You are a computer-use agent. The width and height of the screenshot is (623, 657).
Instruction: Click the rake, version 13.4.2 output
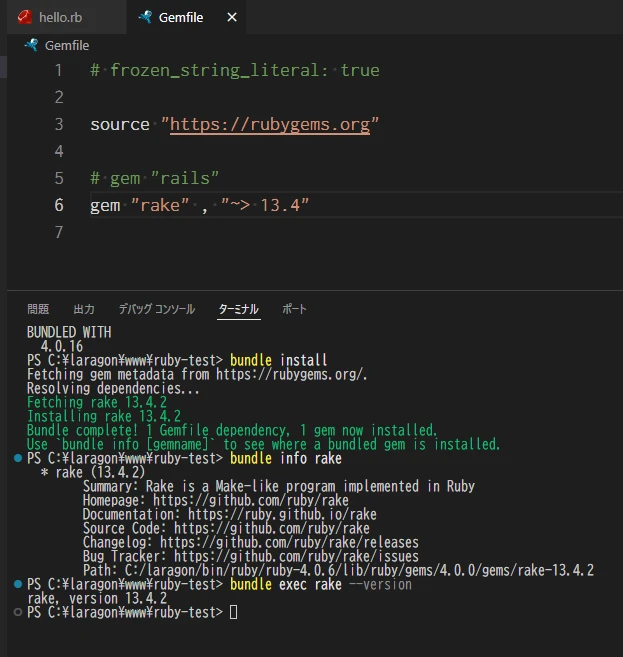pos(97,598)
